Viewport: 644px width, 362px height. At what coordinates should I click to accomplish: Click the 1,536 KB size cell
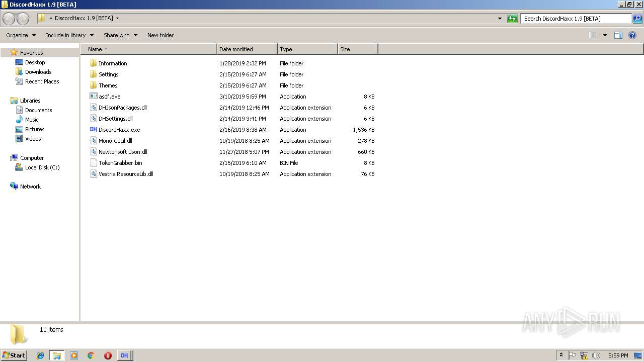tap(364, 130)
